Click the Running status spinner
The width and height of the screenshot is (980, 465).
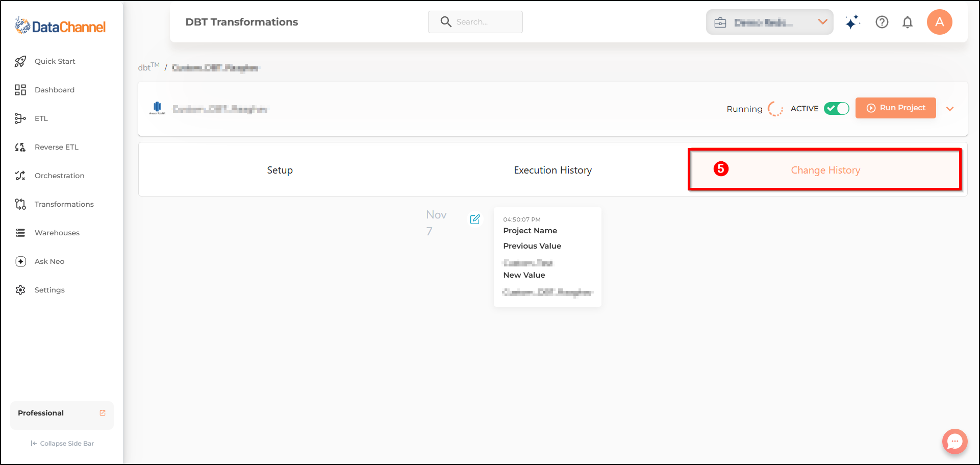(x=775, y=109)
